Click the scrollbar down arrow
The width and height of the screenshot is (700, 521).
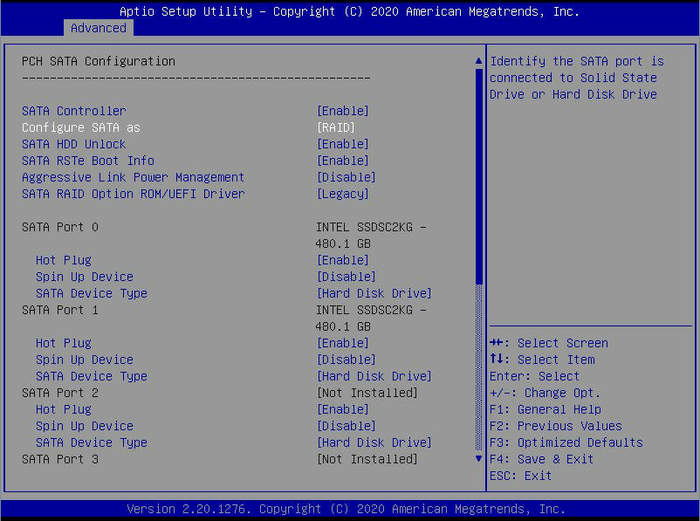[x=478, y=459]
